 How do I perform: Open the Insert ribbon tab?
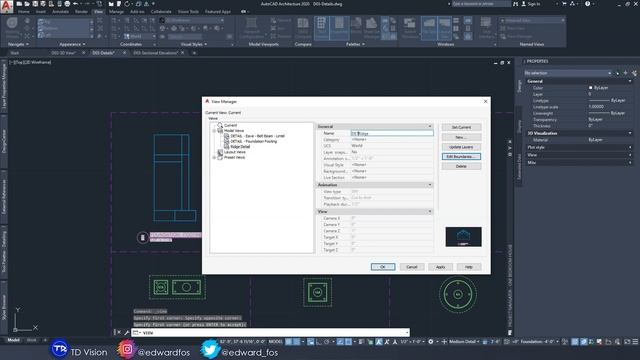point(41,12)
